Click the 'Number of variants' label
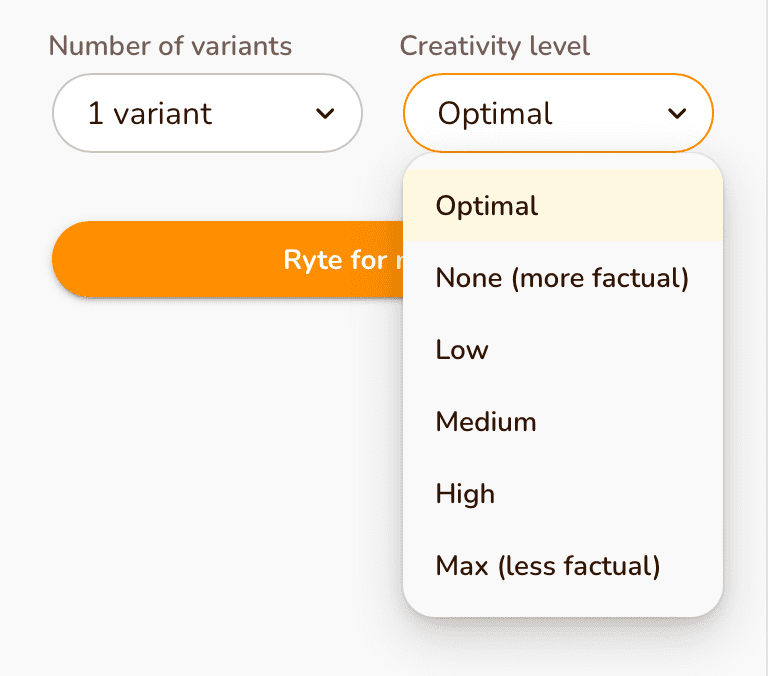This screenshot has height=676, width=771. click(170, 46)
